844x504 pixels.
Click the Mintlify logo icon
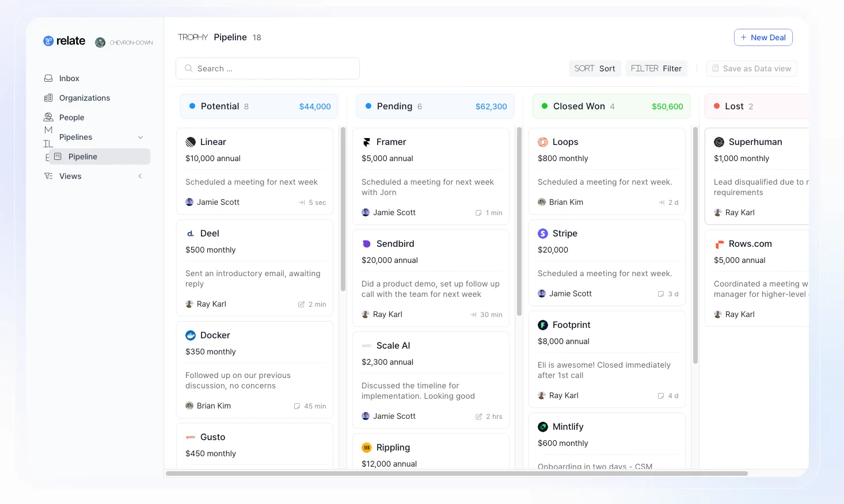click(x=542, y=427)
